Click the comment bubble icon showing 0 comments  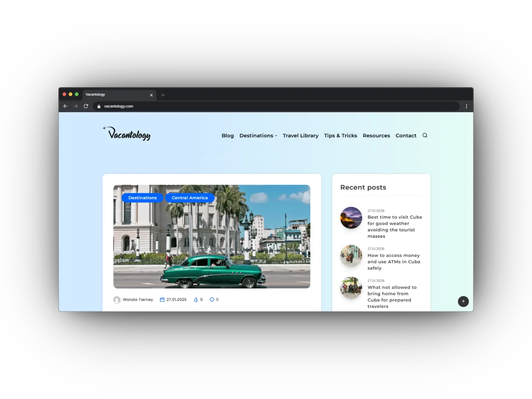(211, 299)
